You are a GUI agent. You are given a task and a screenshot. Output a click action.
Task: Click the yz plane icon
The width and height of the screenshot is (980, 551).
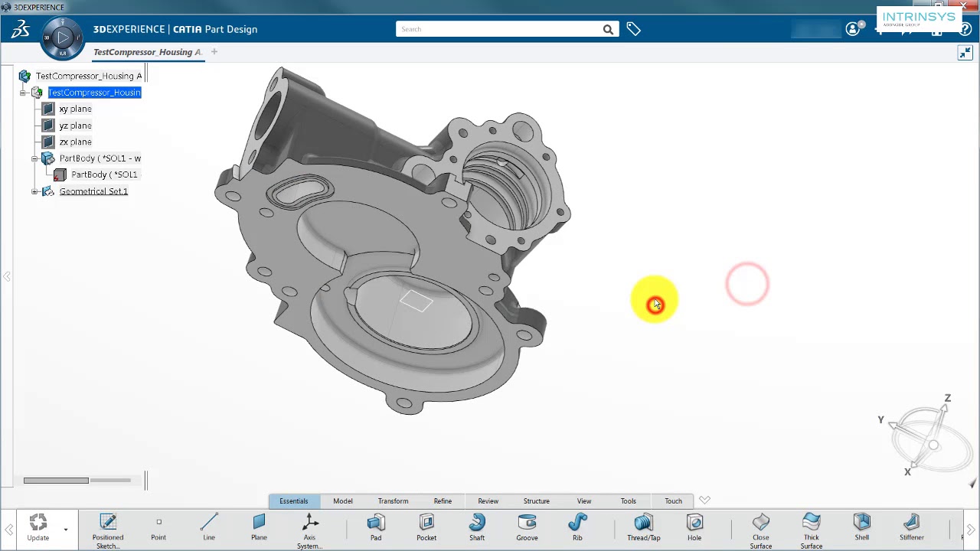[x=48, y=126]
